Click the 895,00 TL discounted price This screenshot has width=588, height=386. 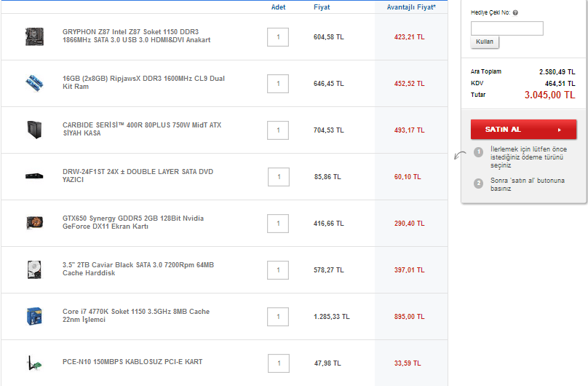pyautogui.click(x=410, y=317)
